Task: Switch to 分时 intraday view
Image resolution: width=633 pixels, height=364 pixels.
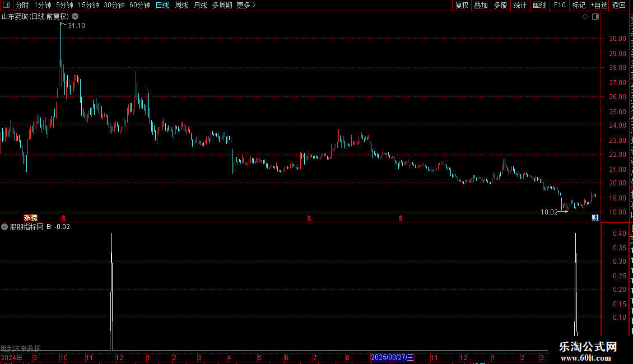Action: 22,5
